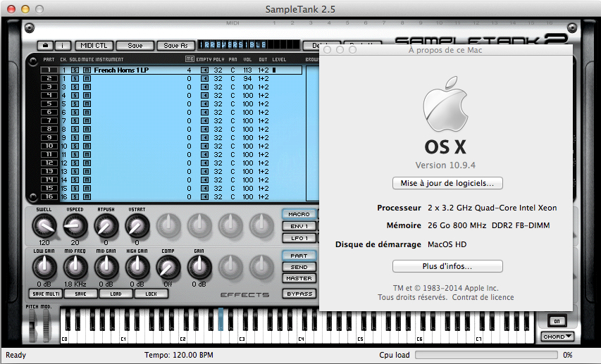Click volume value 113 for part 1

coord(247,70)
